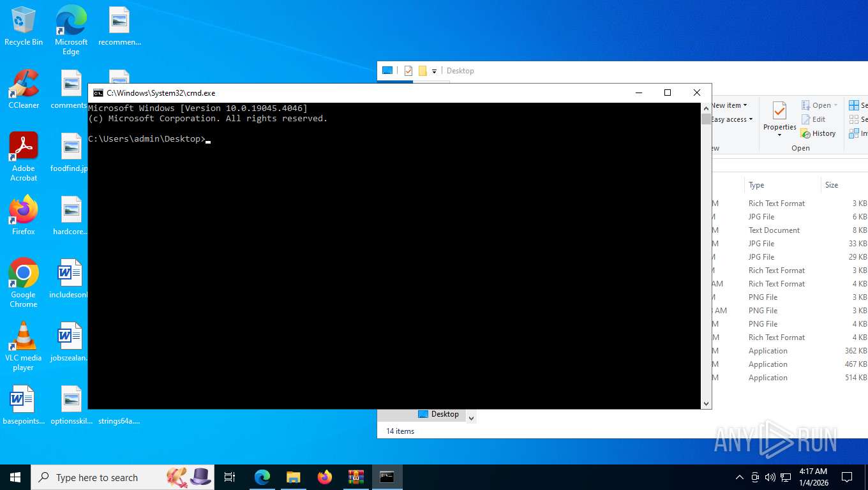Expand the New item dropdown
This screenshot has width=868, height=490.
coord(745,105)
